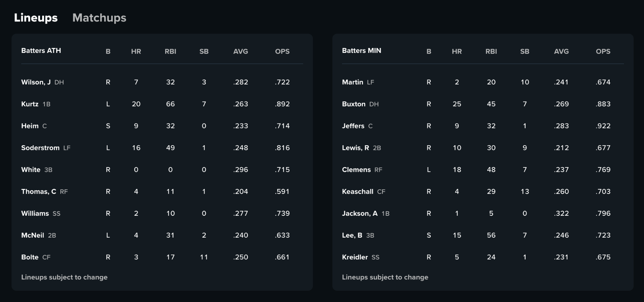Open Kreidler SS player link
The width and height of the screenshot is (644, 302).
[x=361, y=257]
